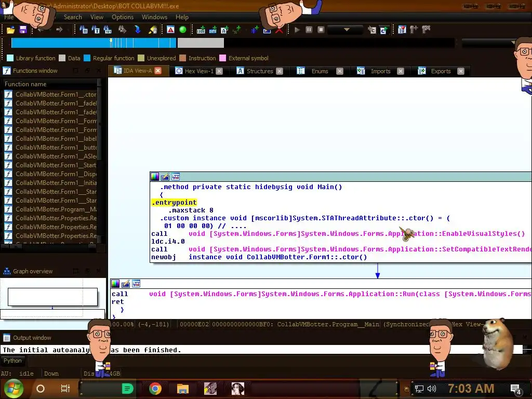The height and width of the screenshot is (399, 532).
Task: Convert to data with DATA plus icon
Action: [x=212, y=30]
